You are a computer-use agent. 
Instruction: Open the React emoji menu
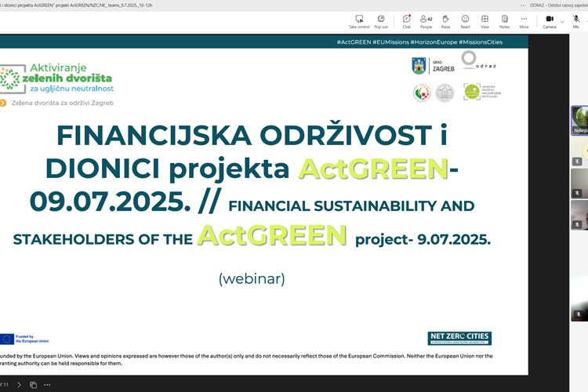465,22
